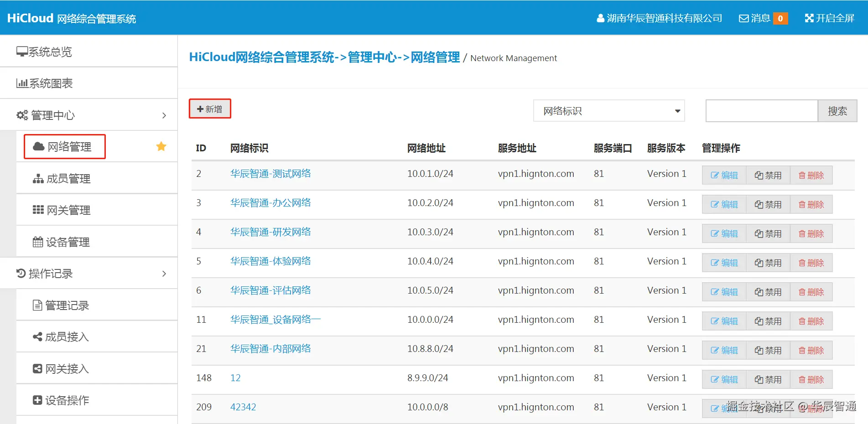Click the gear icon beside 管理中心
The width and height of the screenshot is (868, 424).
pos(22,115)
